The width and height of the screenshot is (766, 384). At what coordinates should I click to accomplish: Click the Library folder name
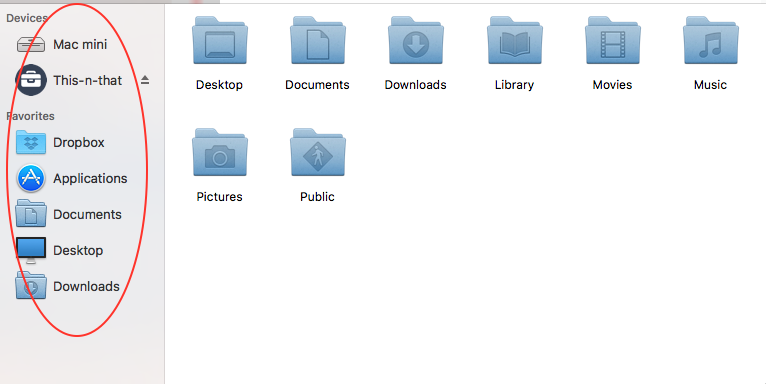514,85
